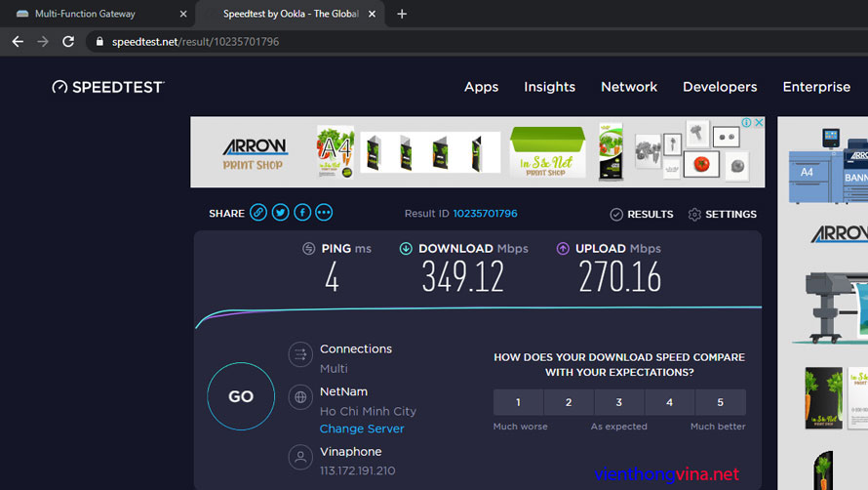
Task: Open the Network menu item
Action: [629, 87]
